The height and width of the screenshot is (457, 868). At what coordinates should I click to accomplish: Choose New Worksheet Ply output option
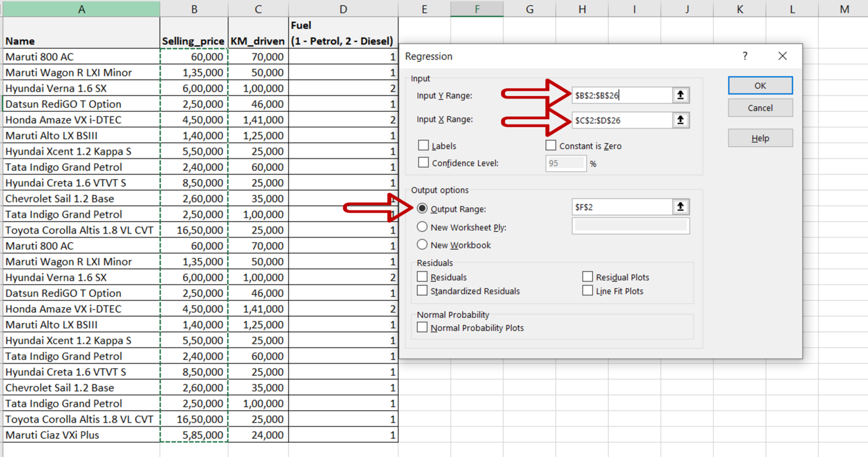click(422, 227)
